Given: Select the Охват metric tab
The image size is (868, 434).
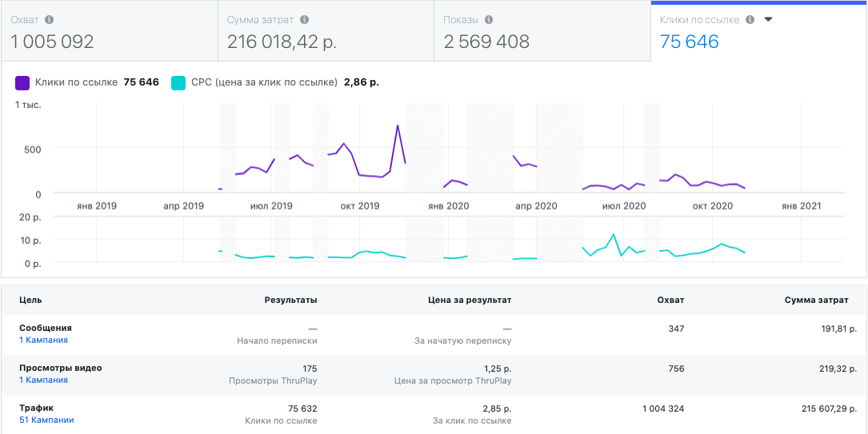Looking at the screenshot, I should point(109,31).
